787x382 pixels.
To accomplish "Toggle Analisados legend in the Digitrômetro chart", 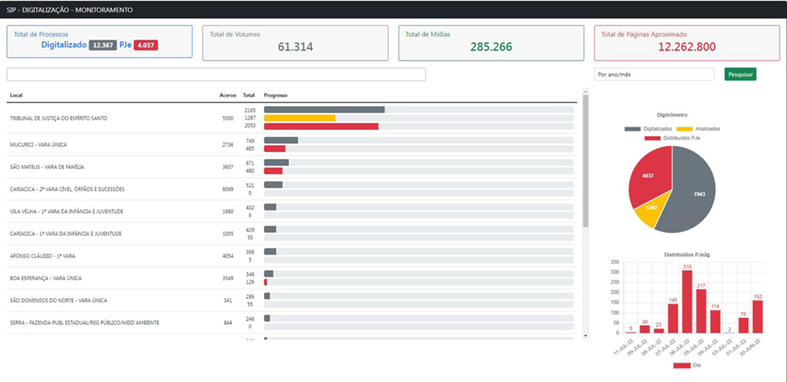I will click(698, 129).
